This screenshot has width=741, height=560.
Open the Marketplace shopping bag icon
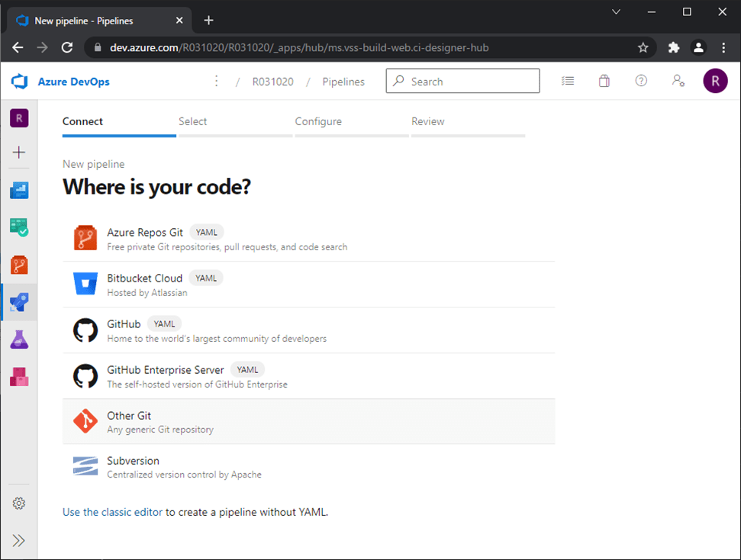[x=604, y=82]
